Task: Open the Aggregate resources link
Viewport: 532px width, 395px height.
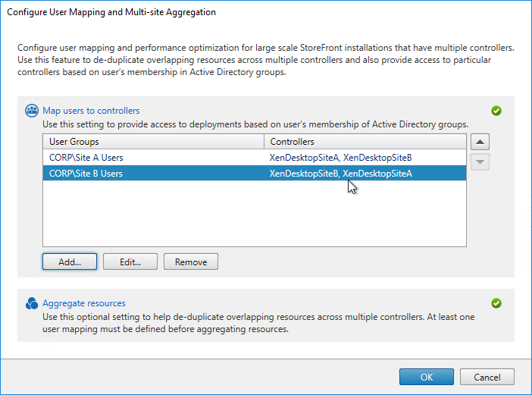Action: tap(84, 303)
